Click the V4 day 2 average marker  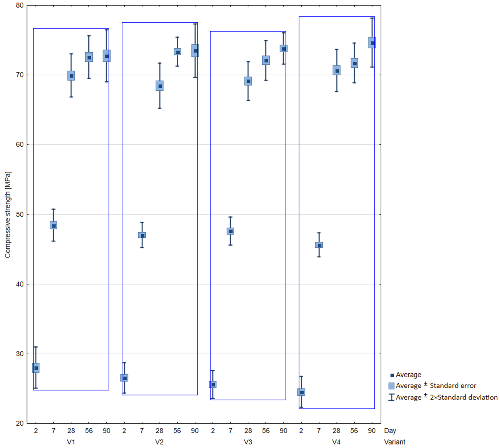click(x=302, y=392)
